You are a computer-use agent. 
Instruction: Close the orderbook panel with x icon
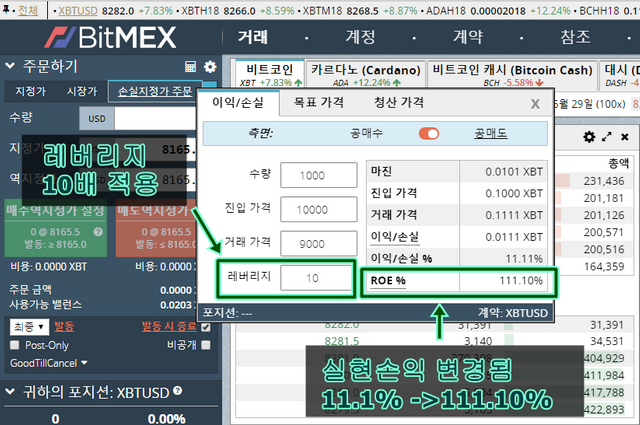click(624, 137)
